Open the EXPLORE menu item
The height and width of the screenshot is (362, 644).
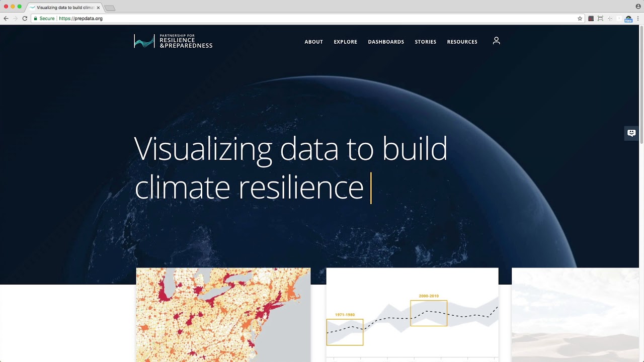[x=345, y=42]
